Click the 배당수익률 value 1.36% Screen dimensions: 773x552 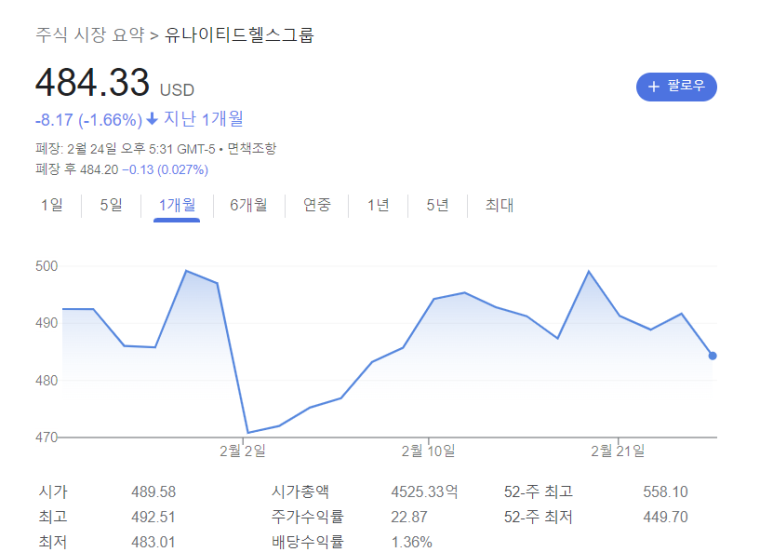412,542
